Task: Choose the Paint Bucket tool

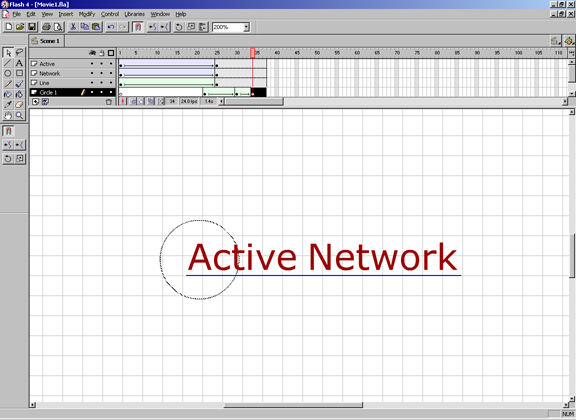Action: tap(19, 94)
